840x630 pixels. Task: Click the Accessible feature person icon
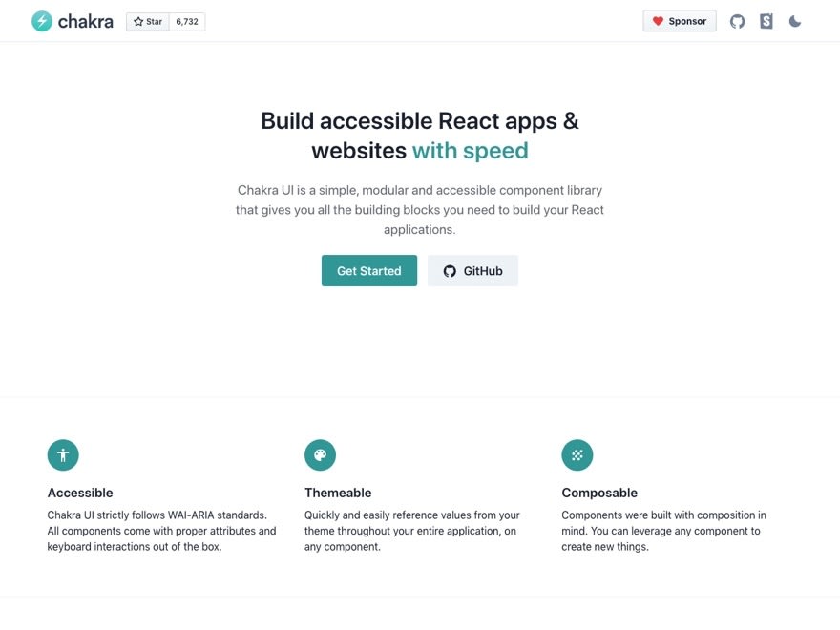(x=63, y=455)
